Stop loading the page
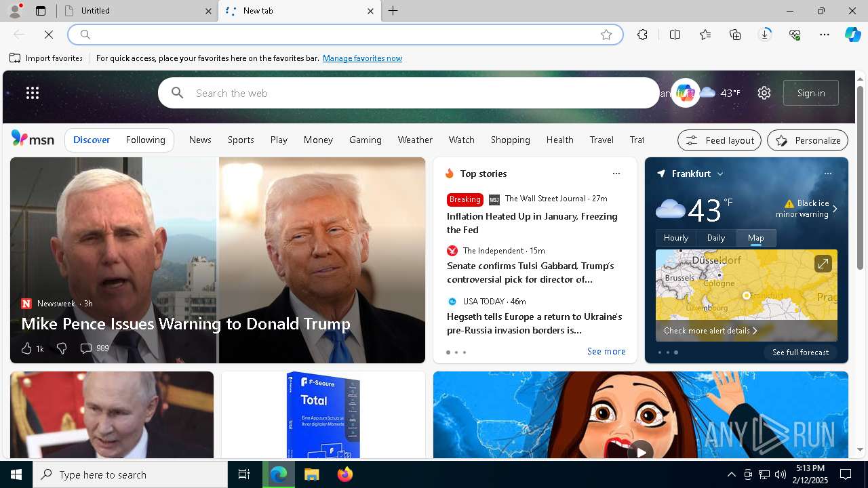Screen dimensions: 868x488 coord(49,35)
